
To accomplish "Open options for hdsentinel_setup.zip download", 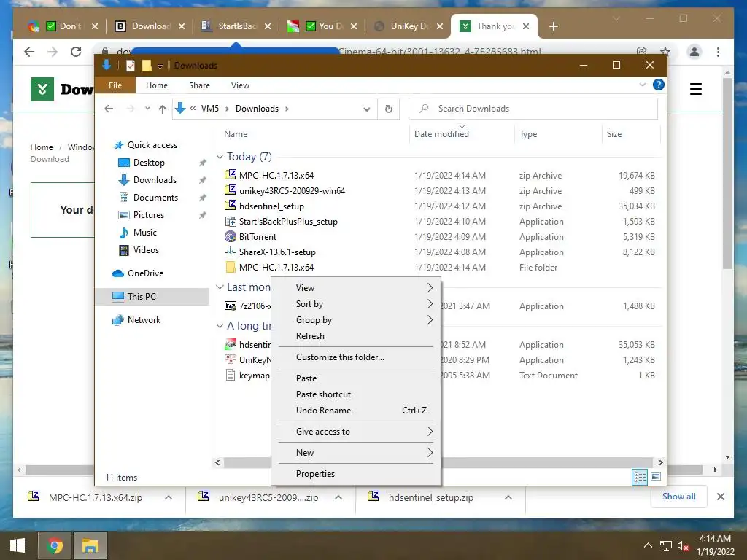I will click(508, 497).
